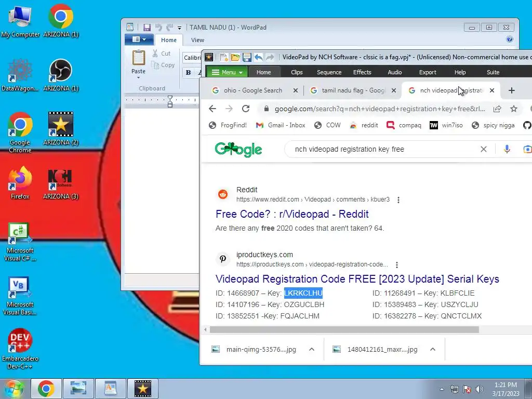
Task: Switch to ohio Google Search tab
Action: point(253,90)
